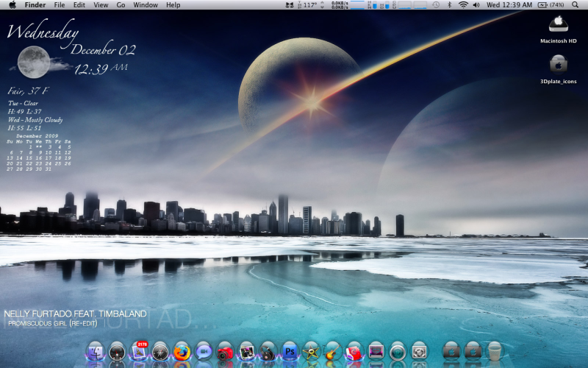
Task: Select the 3Dplate_icons desktop item
Action: [x=559, y=69]
